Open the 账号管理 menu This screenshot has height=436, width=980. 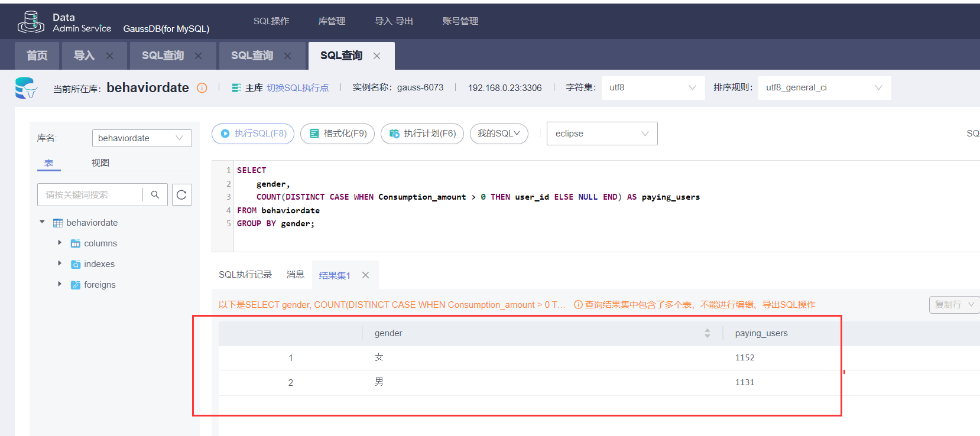460,21
